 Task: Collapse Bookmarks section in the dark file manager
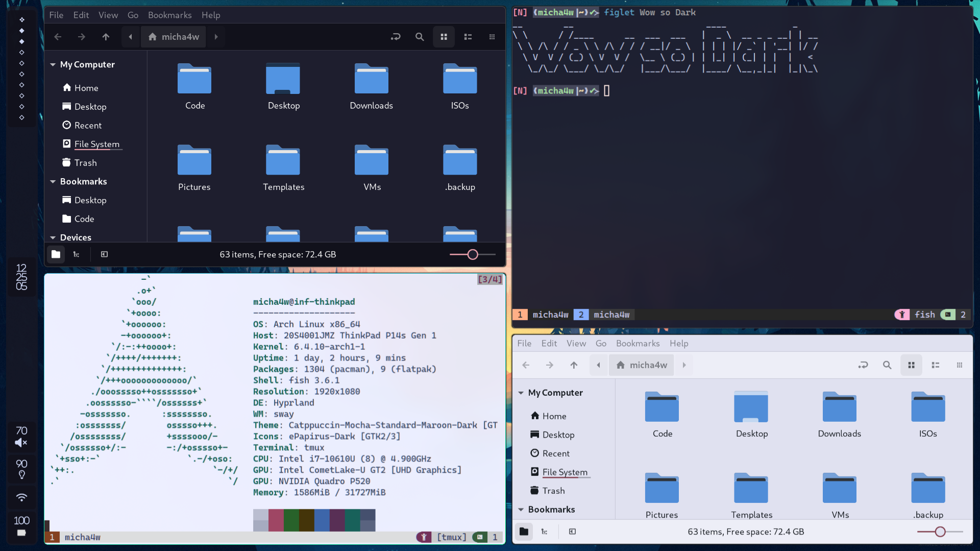click(53, 182)
